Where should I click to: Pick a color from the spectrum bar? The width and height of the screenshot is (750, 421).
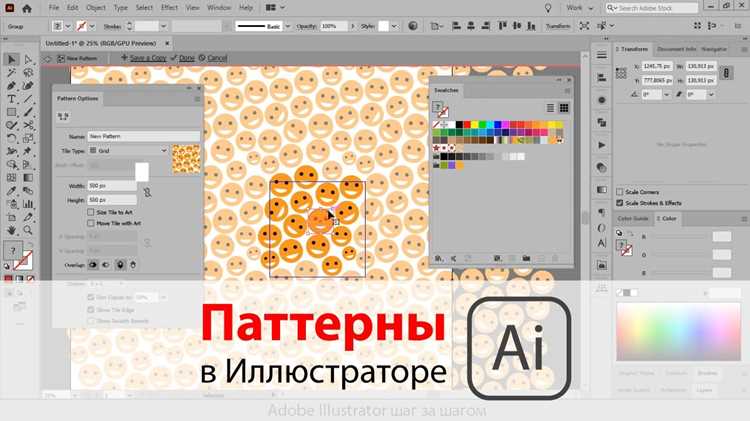(678, 332)
